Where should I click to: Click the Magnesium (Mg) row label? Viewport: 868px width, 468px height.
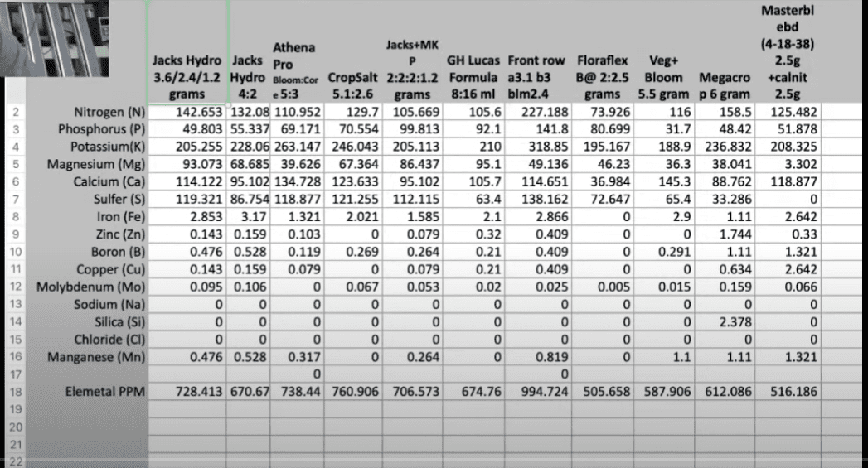96,164
